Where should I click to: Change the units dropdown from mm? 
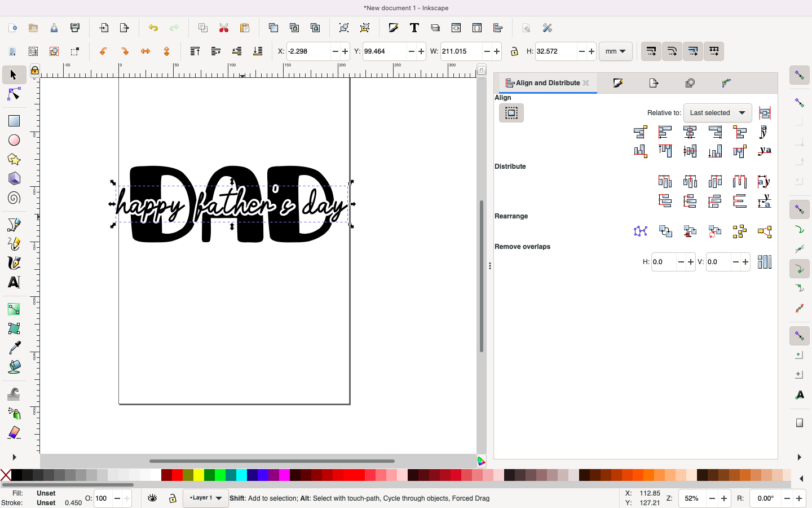pos(615,51)
